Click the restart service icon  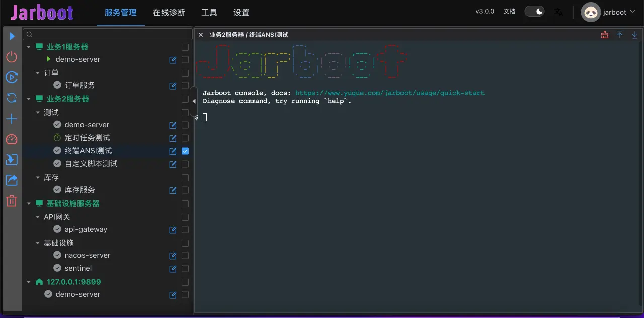[12, 77]
